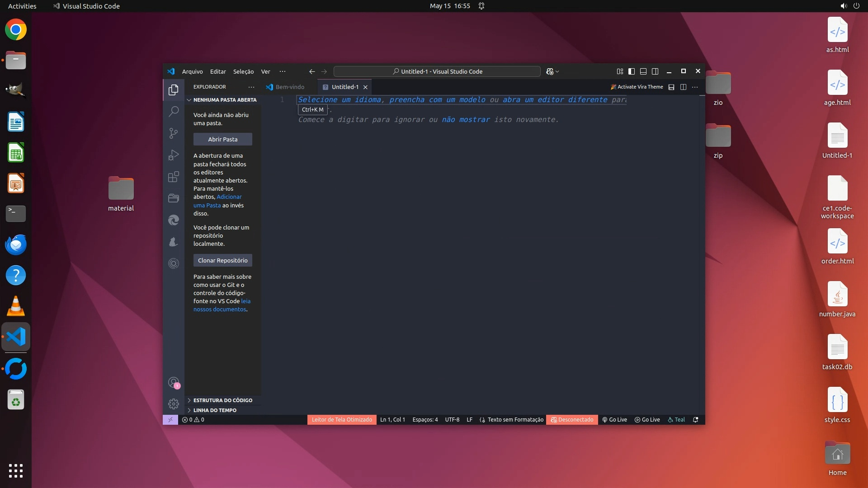Open the Manage settings gear

pos(174,404)
